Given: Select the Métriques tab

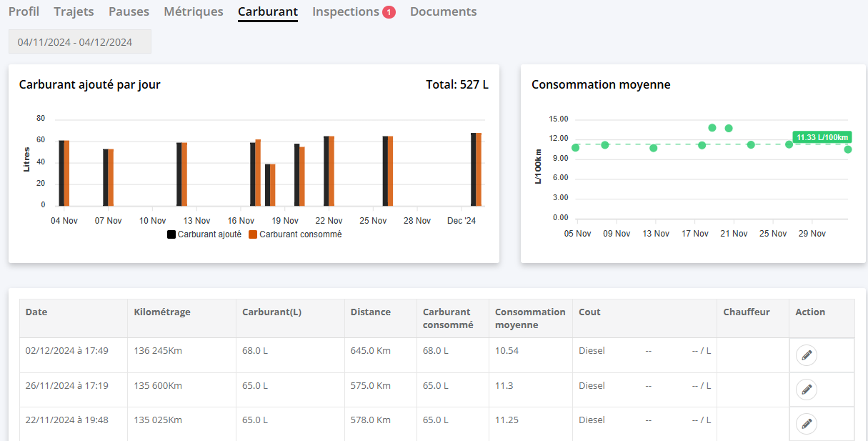Looking at the screenshot, I should (193, 12).
